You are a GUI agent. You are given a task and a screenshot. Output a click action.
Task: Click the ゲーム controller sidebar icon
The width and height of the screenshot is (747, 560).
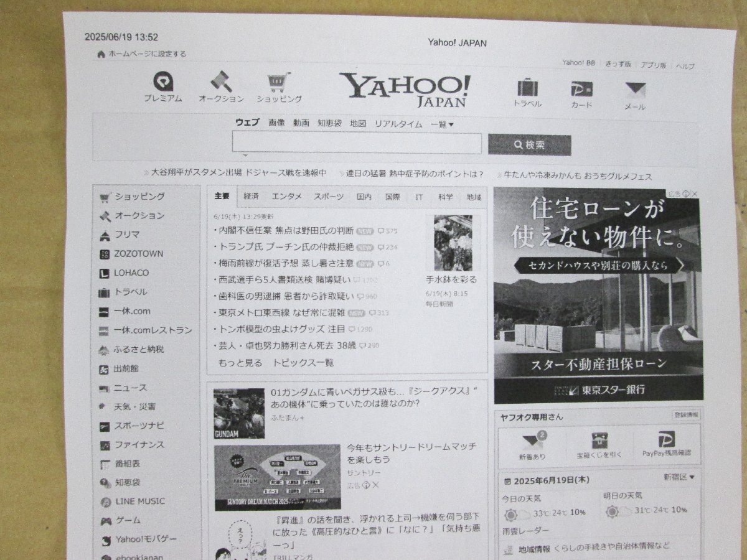[x=106, y=521]
